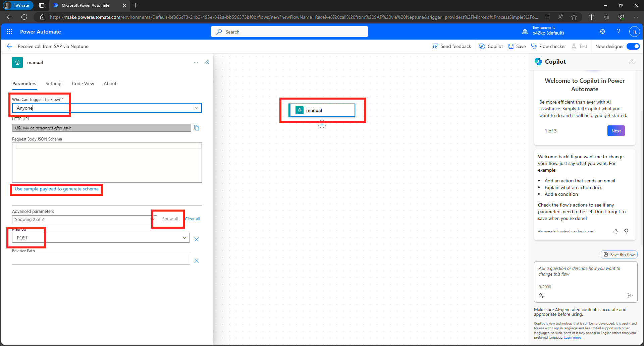
Task: Click the InPrivate profile badge
Action: (18, 5)
